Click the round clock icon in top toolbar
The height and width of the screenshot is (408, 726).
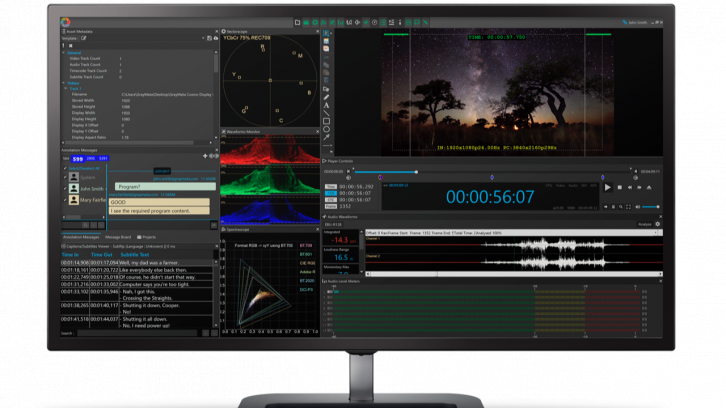point(375,22)
